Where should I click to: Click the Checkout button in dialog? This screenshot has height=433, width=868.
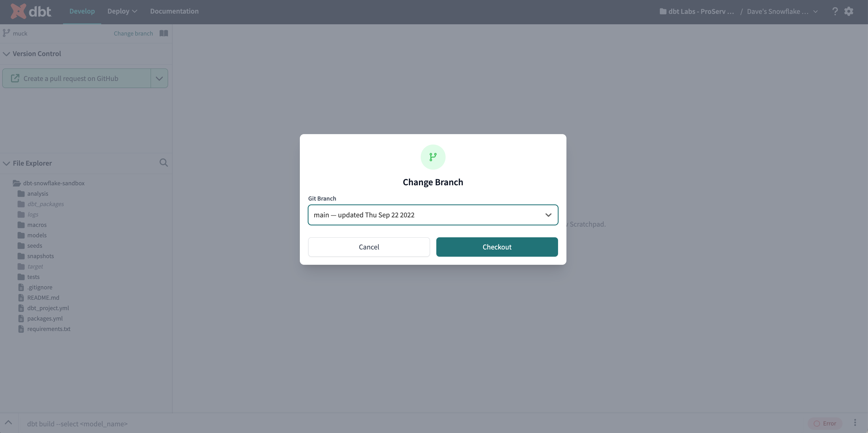(x=497, y=246)
